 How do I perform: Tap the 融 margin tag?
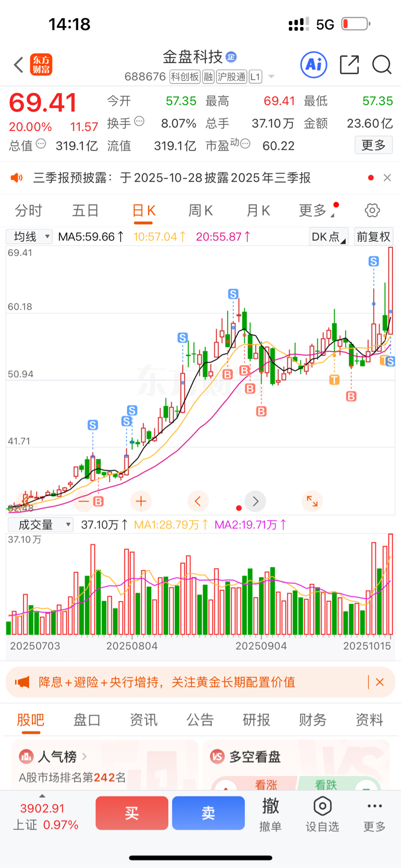[208, 77]
